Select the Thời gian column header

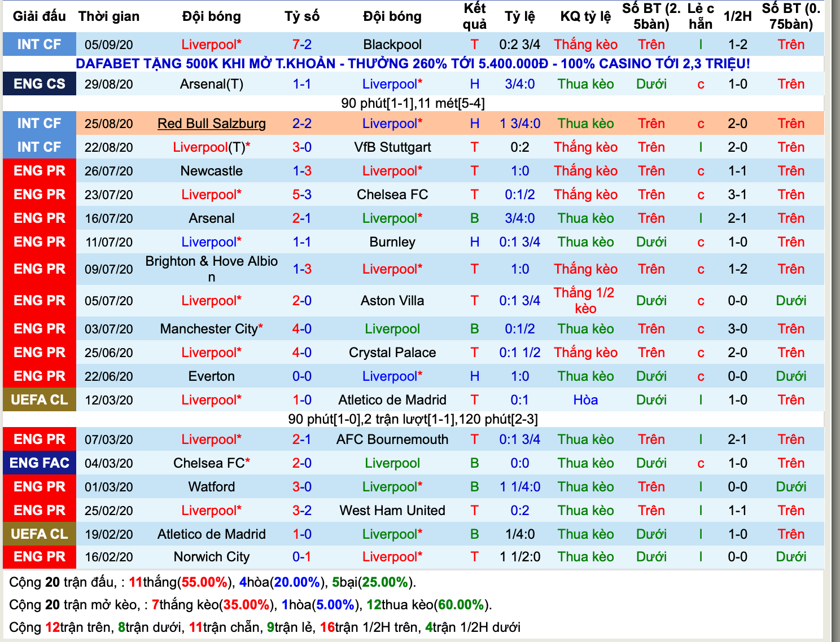click(x=109, y=16)
